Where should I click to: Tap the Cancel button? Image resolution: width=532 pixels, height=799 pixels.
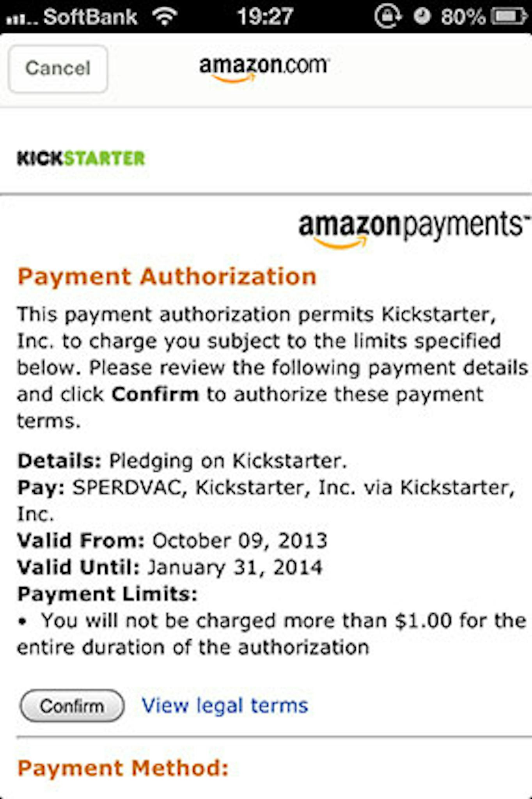[x=58, y=69]
